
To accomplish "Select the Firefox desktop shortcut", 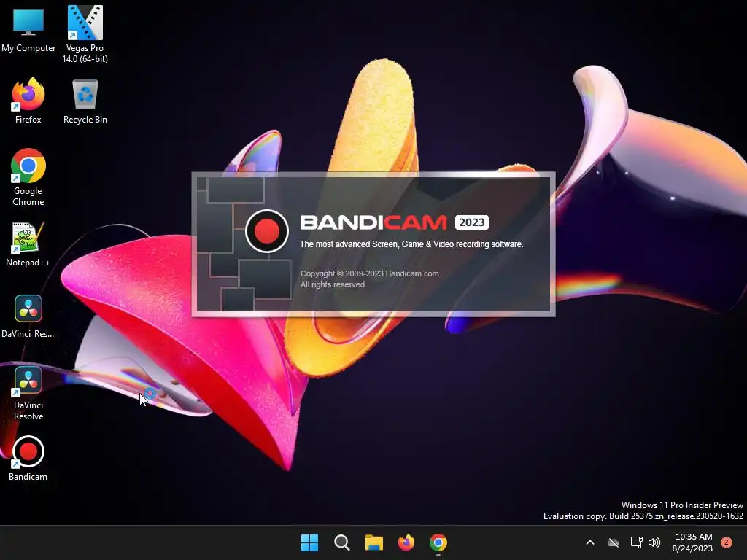I will [28, 101].
